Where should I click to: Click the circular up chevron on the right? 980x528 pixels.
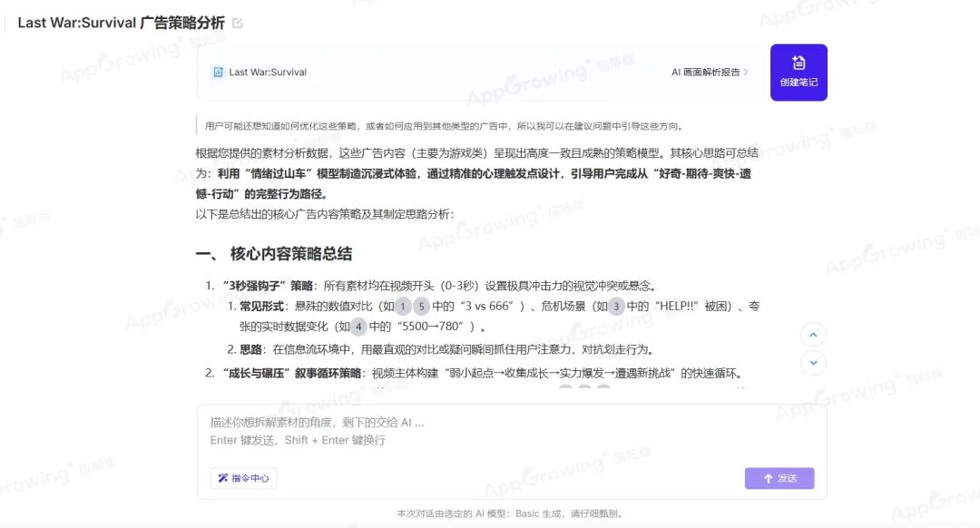coord(814,334)
